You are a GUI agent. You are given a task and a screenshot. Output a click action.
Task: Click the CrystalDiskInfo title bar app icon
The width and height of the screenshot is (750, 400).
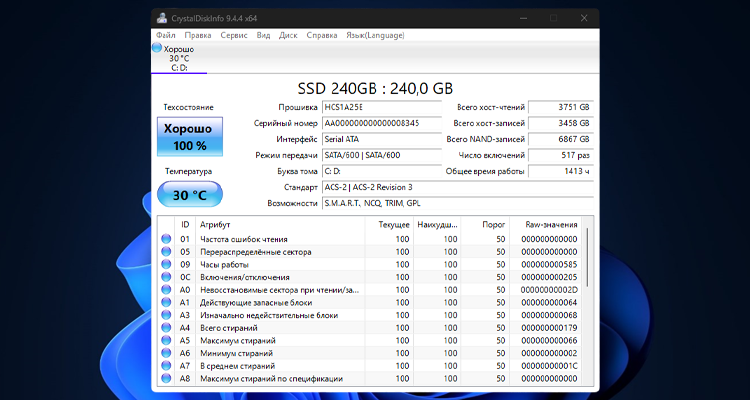click(162, 18)
